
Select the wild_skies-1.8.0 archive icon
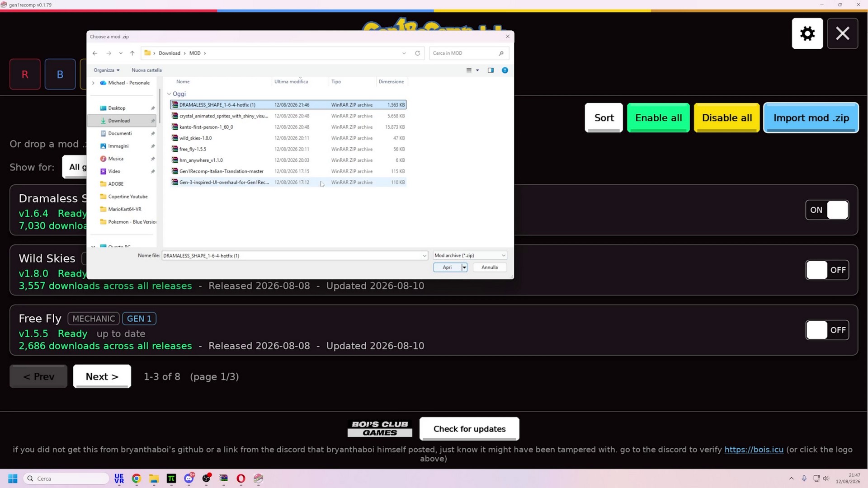coord(175,138)
